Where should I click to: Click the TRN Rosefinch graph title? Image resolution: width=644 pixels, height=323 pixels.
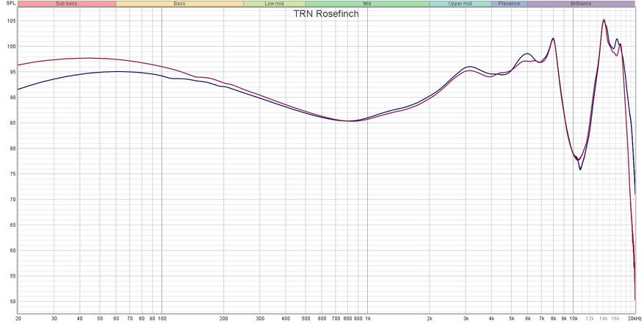[x=326, y=13]
